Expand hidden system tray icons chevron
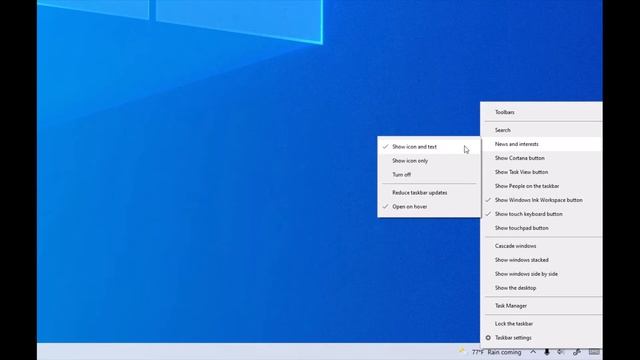This screenshot has width=640, height=360. [533, 352]
